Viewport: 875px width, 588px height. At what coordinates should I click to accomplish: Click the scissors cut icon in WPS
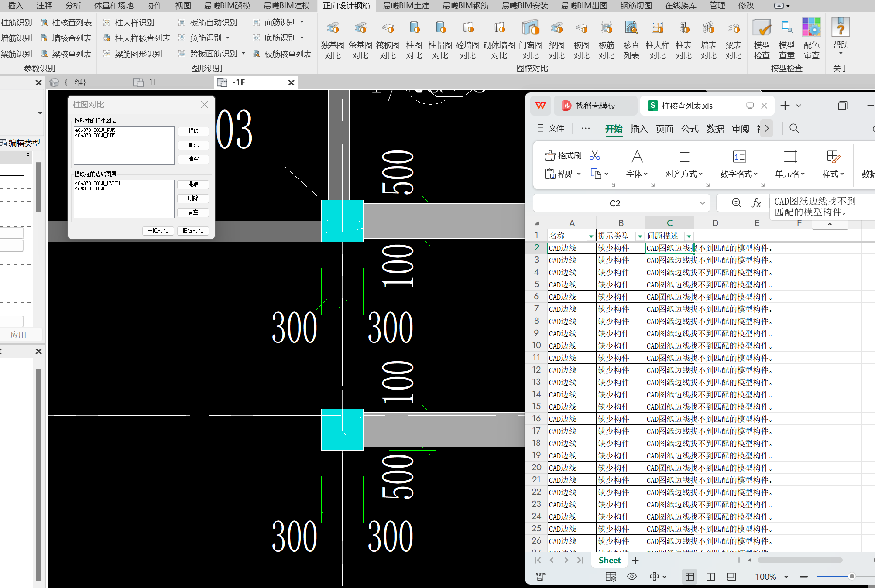coord(594,156)
